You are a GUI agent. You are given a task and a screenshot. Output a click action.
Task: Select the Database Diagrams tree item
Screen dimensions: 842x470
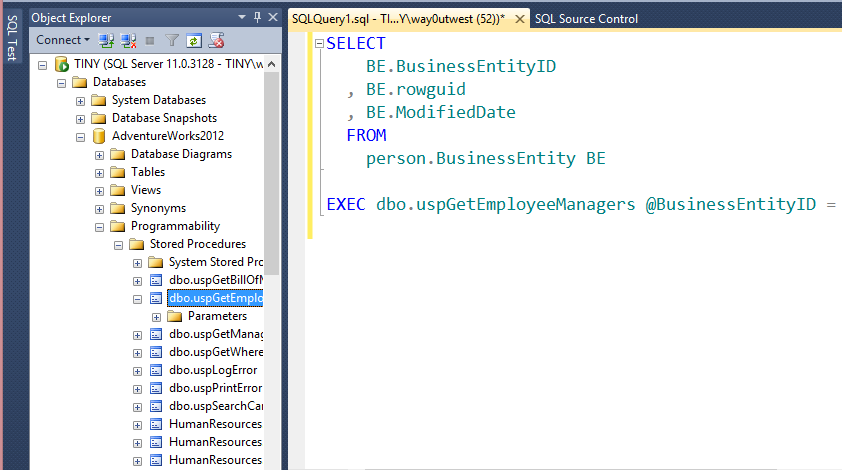(x=182, y=154)
